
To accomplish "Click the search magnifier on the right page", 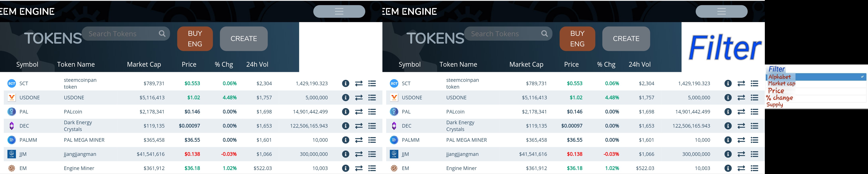I will [x=545, y=34].
